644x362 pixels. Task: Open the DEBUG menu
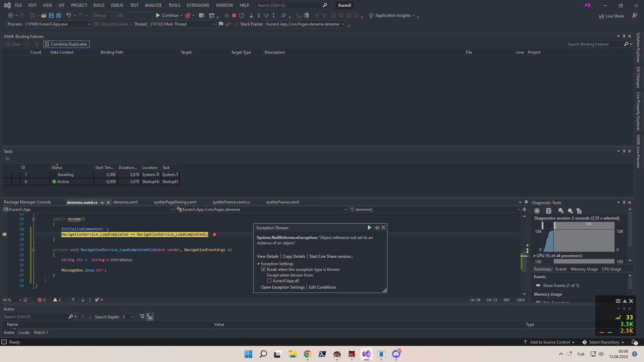pyautogui.click(x=117, y=5)
